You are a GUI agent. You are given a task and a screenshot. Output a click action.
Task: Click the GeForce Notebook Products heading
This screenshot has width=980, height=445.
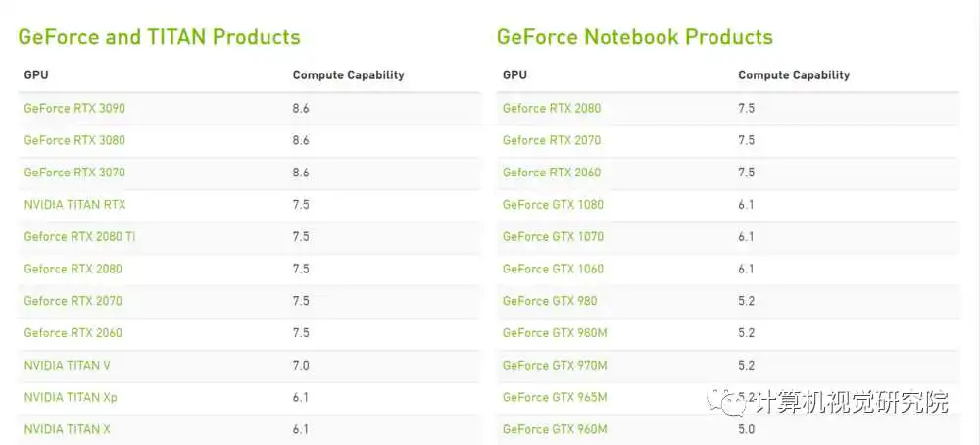(x=634, y=37)
